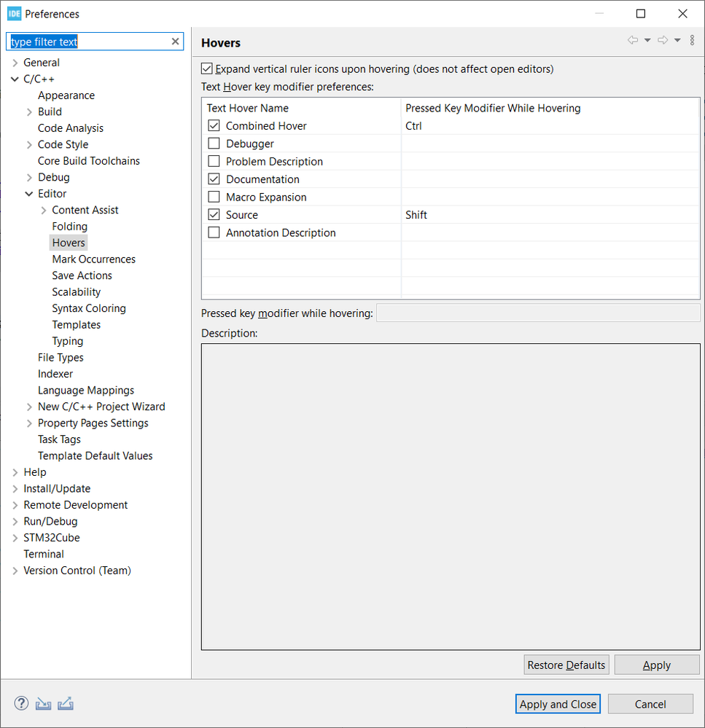This screenshot has height=728, width=705.
Task: Uncheck the Combined Hover checkbox
Action: [x=214, y=126]
